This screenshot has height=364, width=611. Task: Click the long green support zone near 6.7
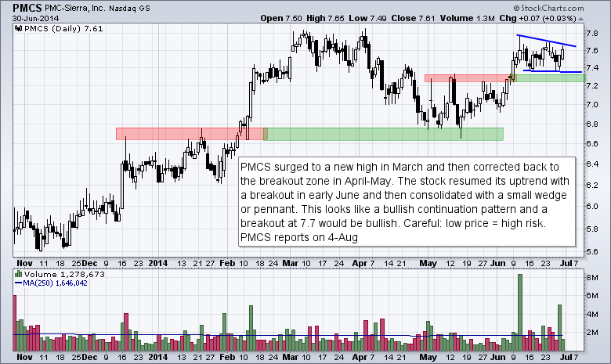click(x=383, y=134)
